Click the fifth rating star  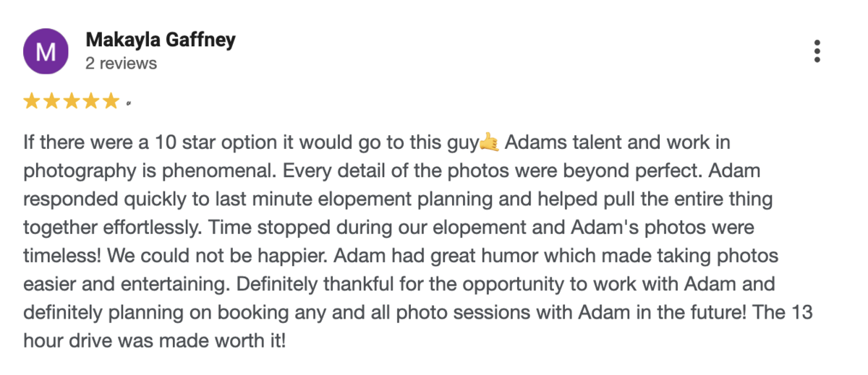(x=110, y=101)
